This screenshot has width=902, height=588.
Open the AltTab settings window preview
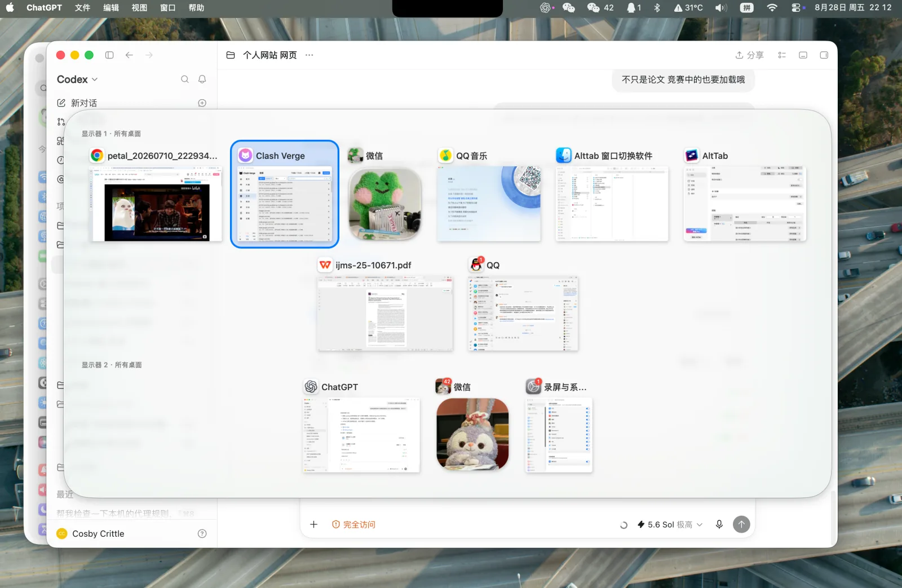745,204
